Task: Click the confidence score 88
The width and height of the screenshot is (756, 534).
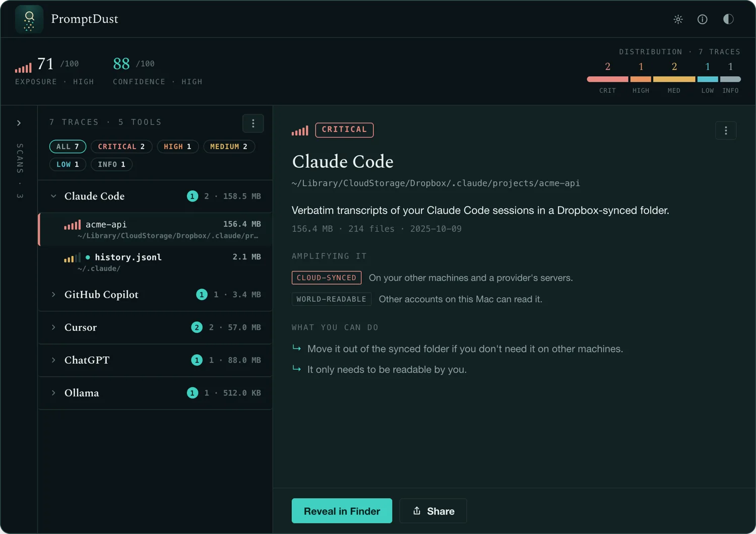Action: coord(121,63)
